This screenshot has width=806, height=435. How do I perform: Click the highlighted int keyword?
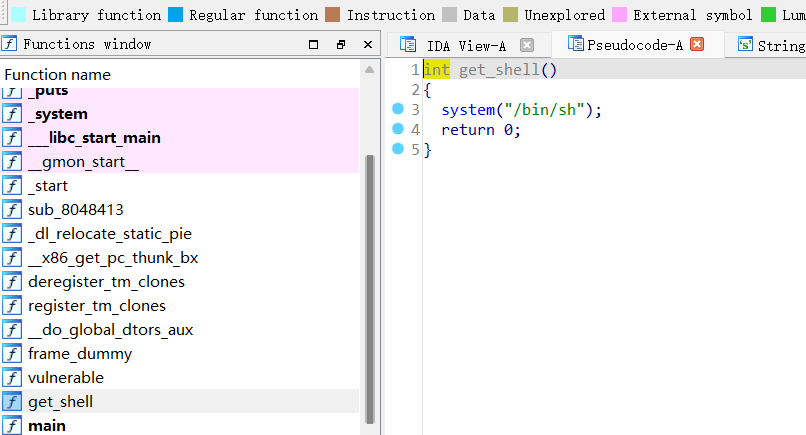[436, 69]
